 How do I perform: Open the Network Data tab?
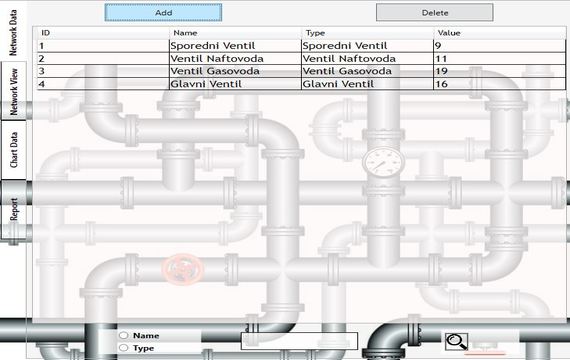tap(13, 32)
